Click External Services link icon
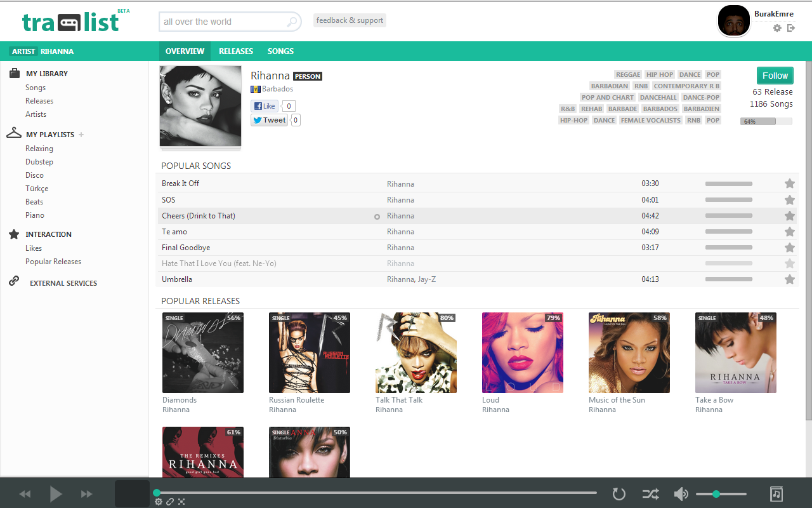The image size is (812, 508). pos(14,281)
